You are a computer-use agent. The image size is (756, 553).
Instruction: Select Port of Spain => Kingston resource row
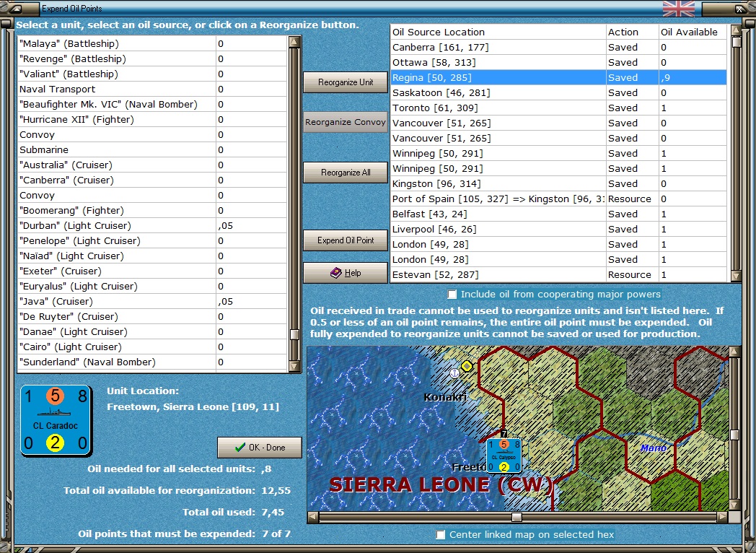(x=558, y=199)
